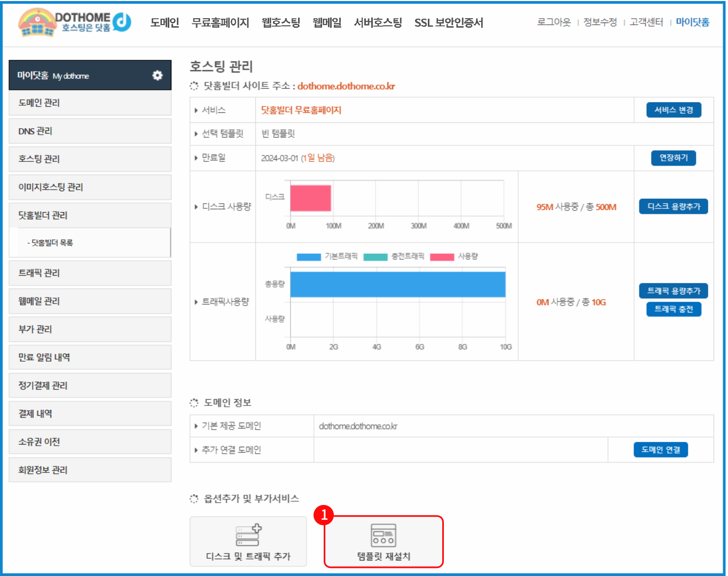Screen dimensions: 728x576
Task: Click the pink disk usage bar
Action: point(310,198)
